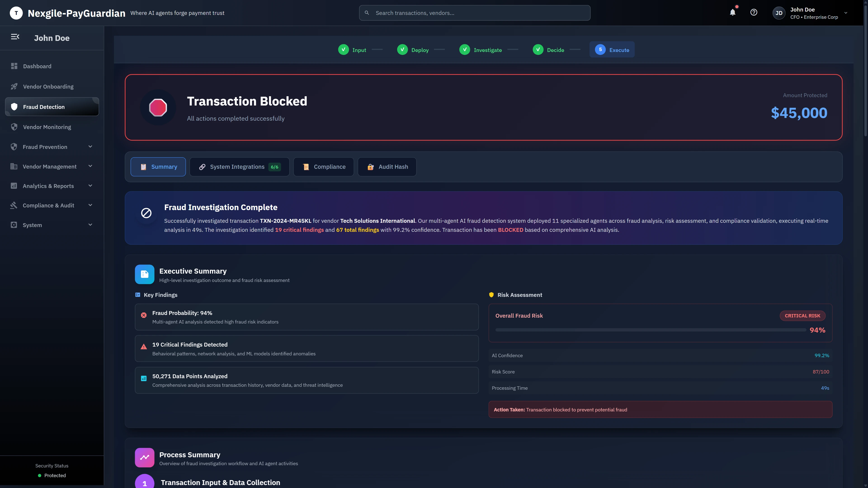Viewport: 868px width, 488px height.
Task: Switch to the Compliance tab
Action: tap(323, 167)
